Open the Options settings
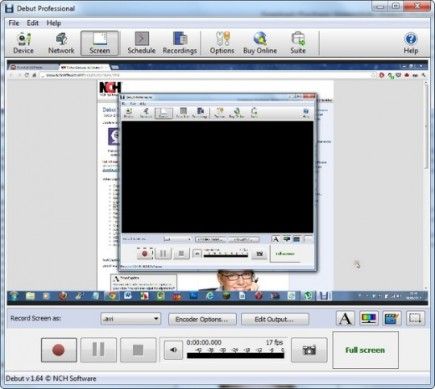Viewport: 435px width, 389px height. [222, 43]
